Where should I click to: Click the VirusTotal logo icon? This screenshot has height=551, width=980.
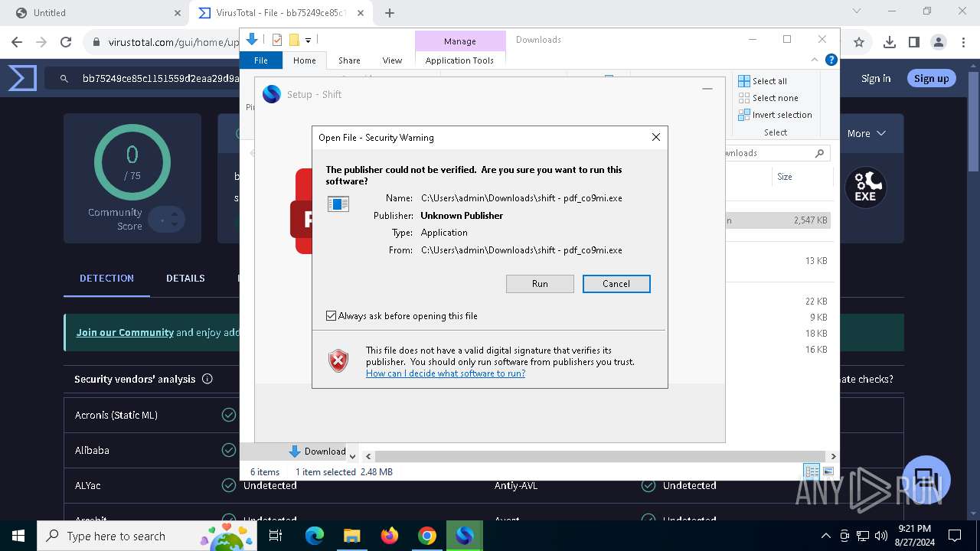point(22,78)
